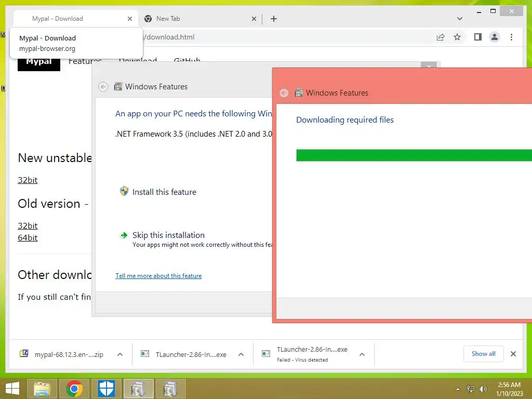Open Chrome three-dot menu
This screenshot has width=532, height=399.
click(511, 37)
